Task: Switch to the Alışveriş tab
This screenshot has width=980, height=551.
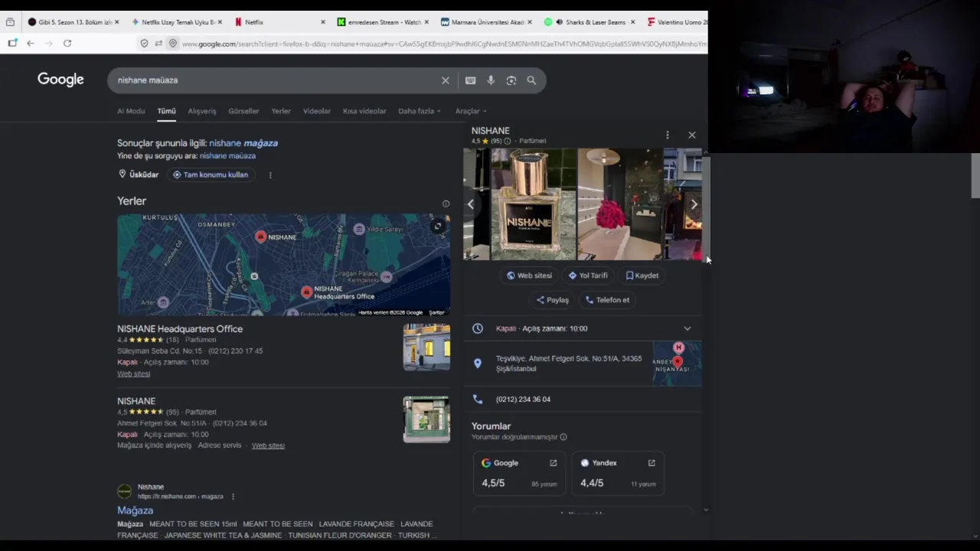Action: click(202, 111)
